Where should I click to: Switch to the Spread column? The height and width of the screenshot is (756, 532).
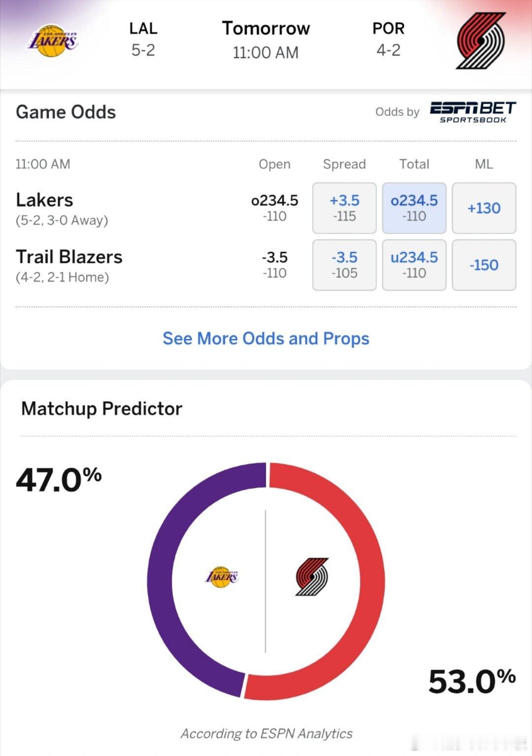click(344, 164)
